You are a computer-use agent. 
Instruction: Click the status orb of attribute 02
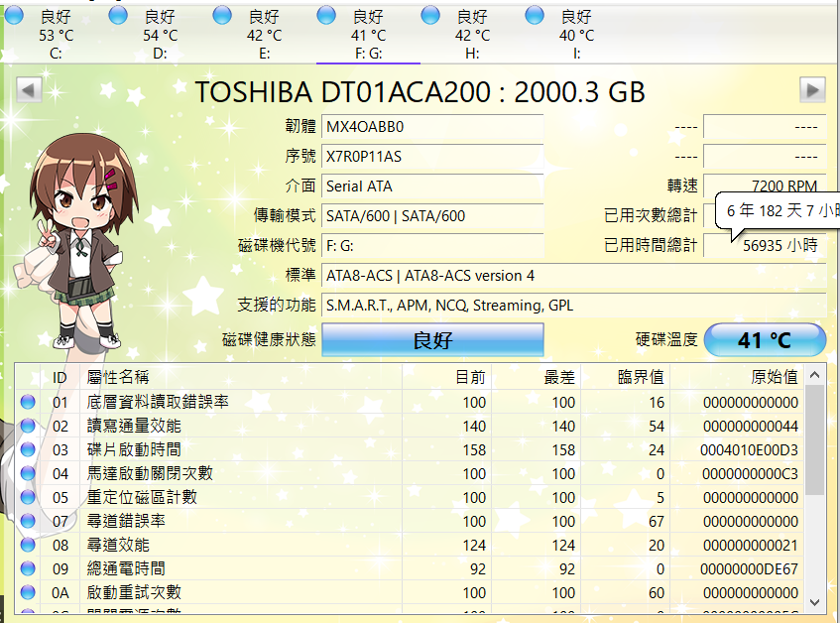[28, 426]
